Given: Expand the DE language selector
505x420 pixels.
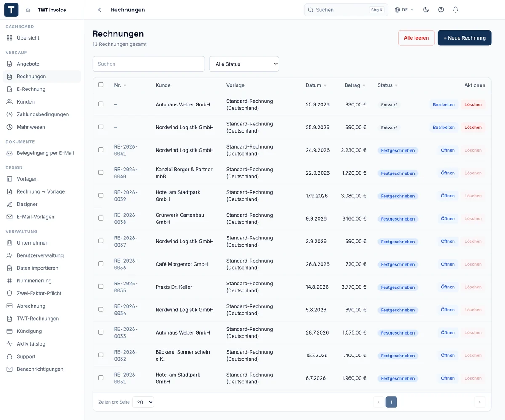Looking at the screenshot, I should pos(404,10).
